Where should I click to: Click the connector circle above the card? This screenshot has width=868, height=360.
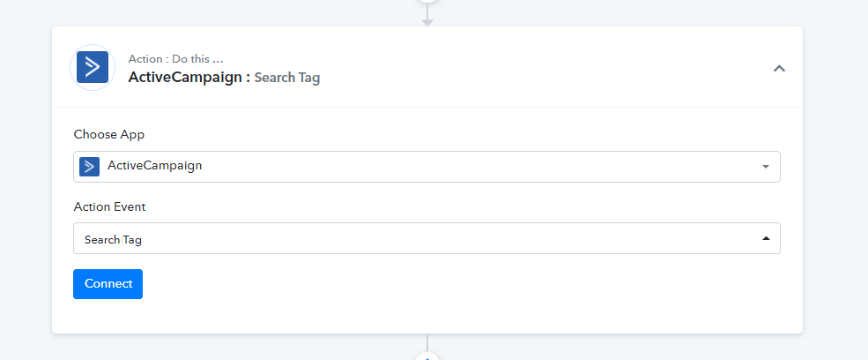coord(427,2)
